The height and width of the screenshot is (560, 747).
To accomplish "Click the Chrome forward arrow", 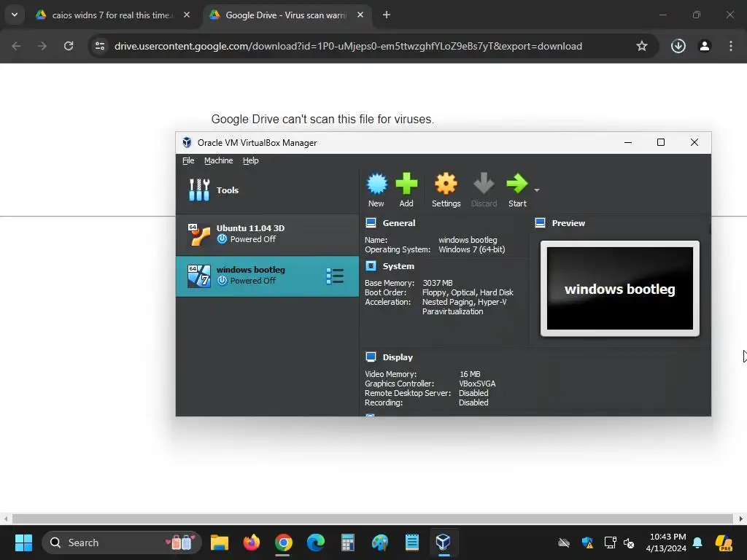I will click(42, 46).
